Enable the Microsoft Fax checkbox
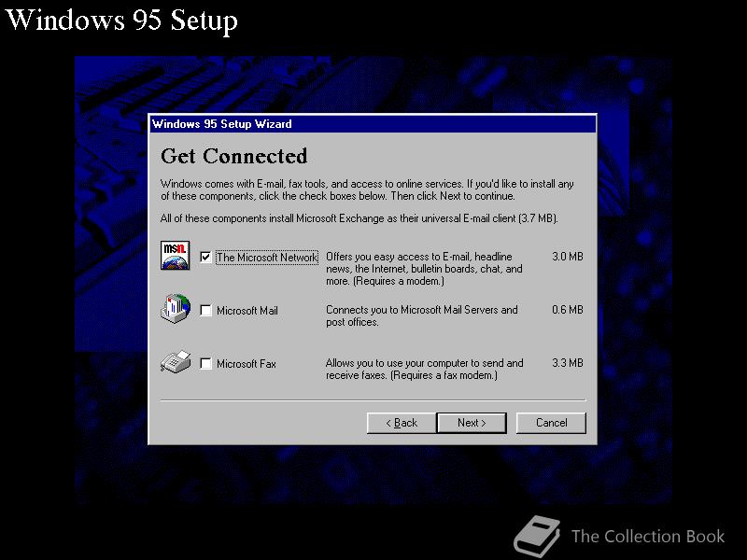Image resolution: width=747 pixels, height=560 pixels. tap(205, 364)
